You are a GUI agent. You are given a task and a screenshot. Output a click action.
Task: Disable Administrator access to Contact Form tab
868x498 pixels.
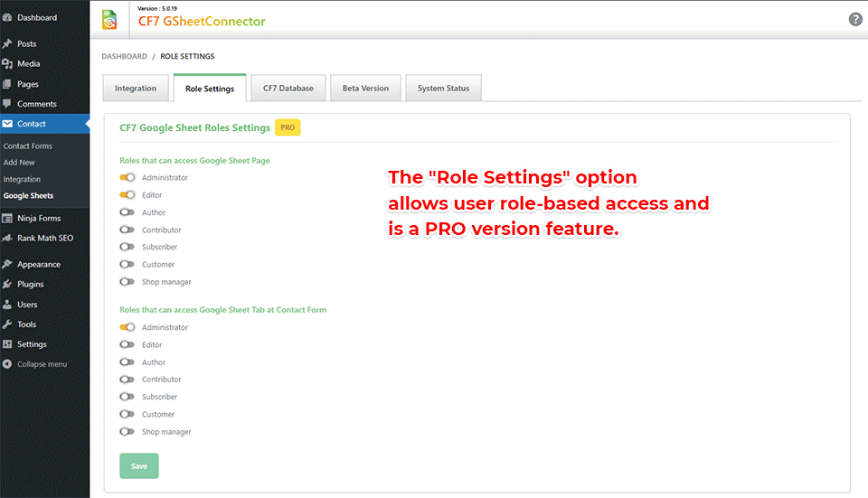pyautogui.click(x=127, y=327)
